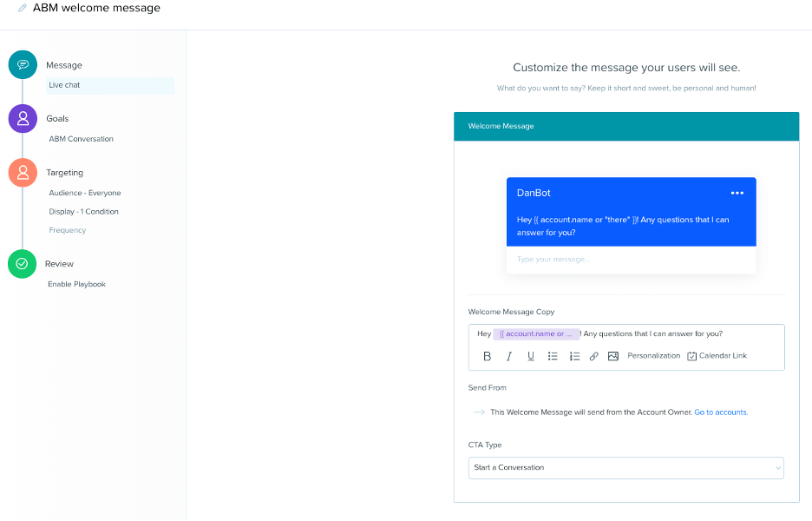Click the arrow icon beside Send From note

479,412
